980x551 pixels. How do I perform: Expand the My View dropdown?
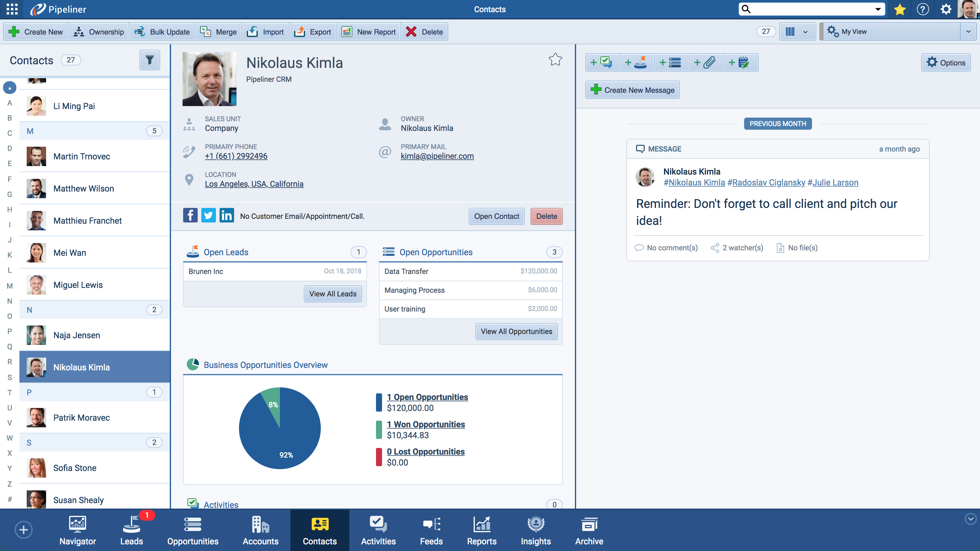point(968,32)
